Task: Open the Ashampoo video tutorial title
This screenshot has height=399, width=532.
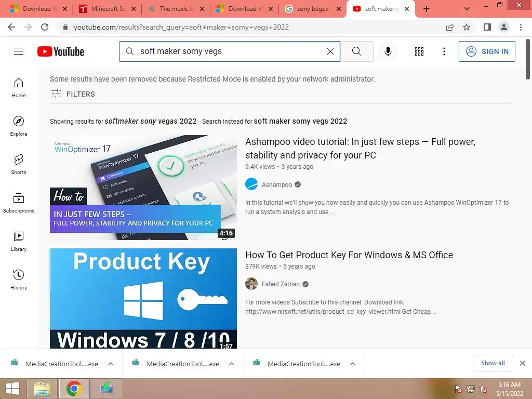Action: (x=361, y=148)
